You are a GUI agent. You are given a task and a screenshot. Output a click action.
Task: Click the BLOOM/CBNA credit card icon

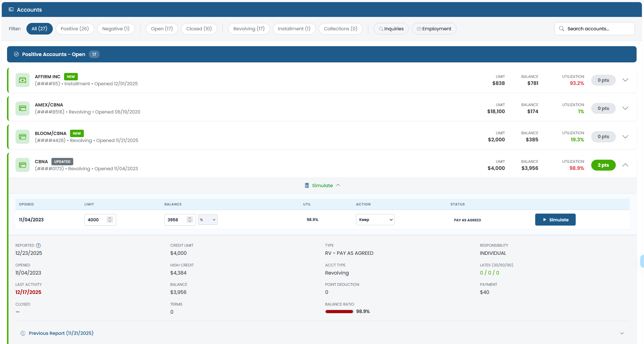(22, 136)
